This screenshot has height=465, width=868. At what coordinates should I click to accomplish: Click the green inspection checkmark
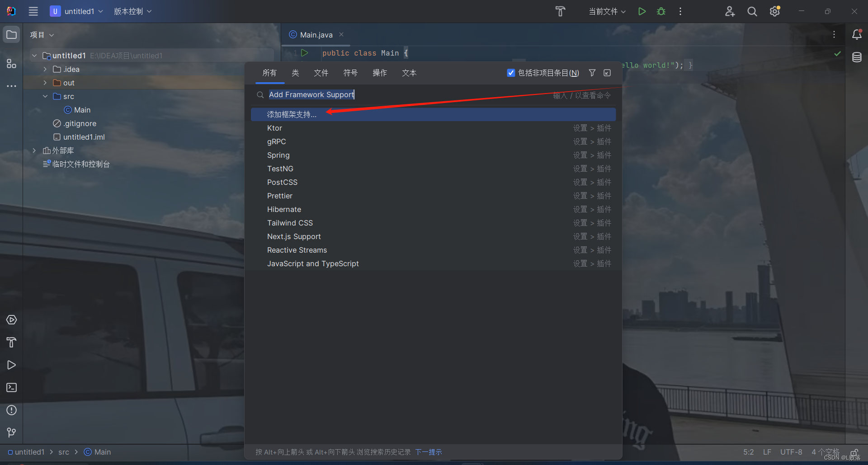pyautogui.click(x=837, y=53)
